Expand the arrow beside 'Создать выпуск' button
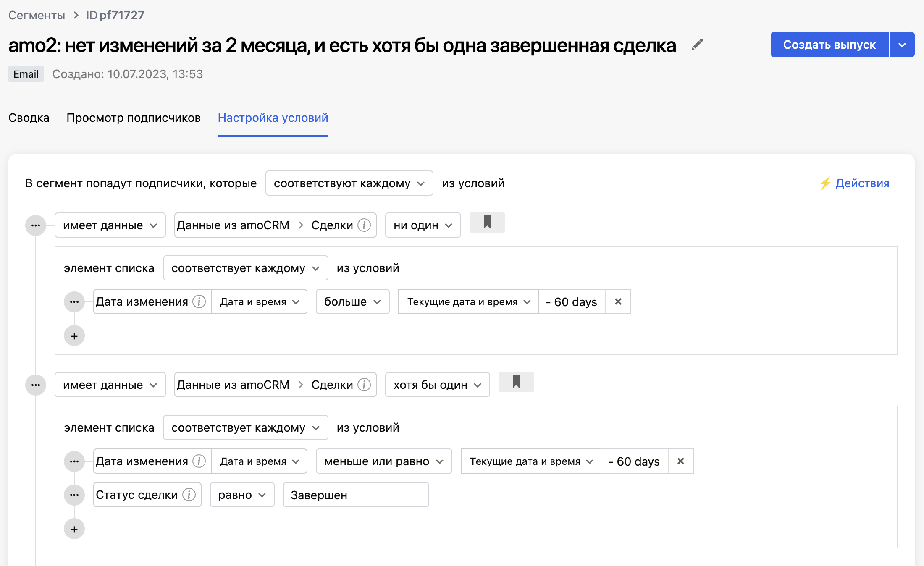Viewport: 924px width, 566px height. (902, 45)
